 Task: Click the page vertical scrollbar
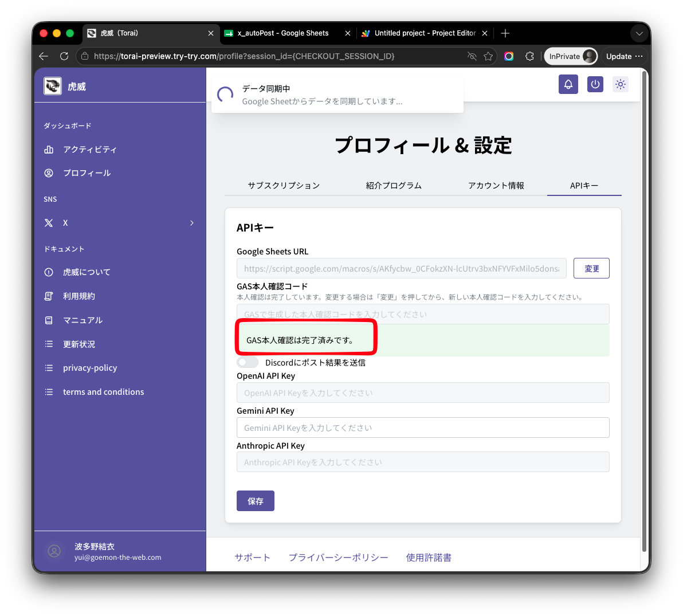coord(644,312)
